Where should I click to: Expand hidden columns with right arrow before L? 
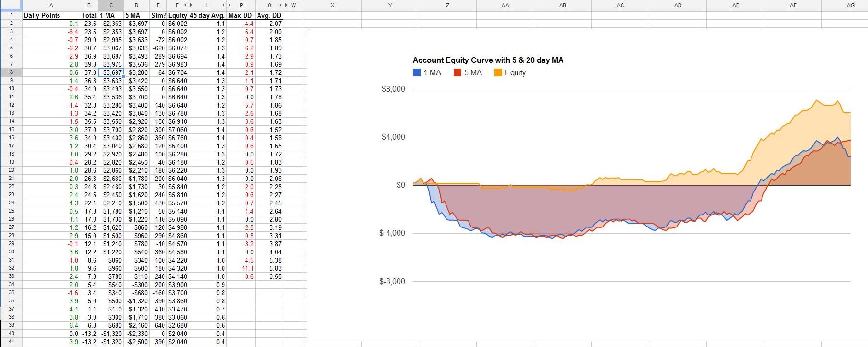coord(191,5)
